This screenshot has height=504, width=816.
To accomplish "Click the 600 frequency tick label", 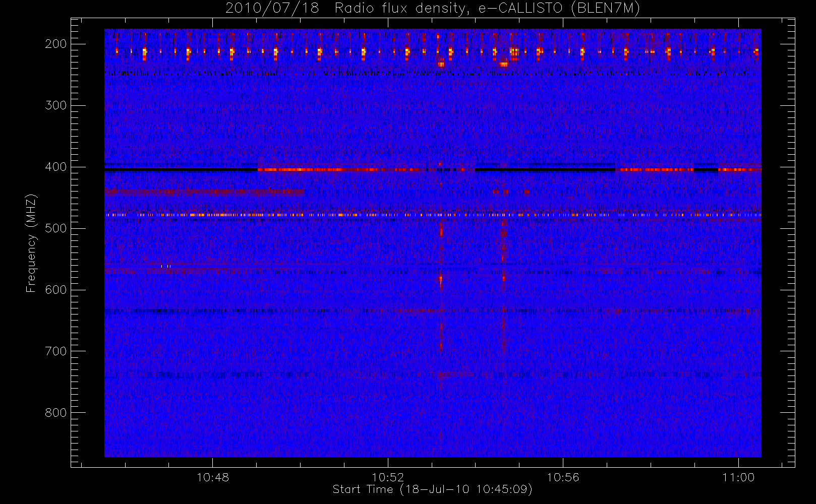I will 56,290.
